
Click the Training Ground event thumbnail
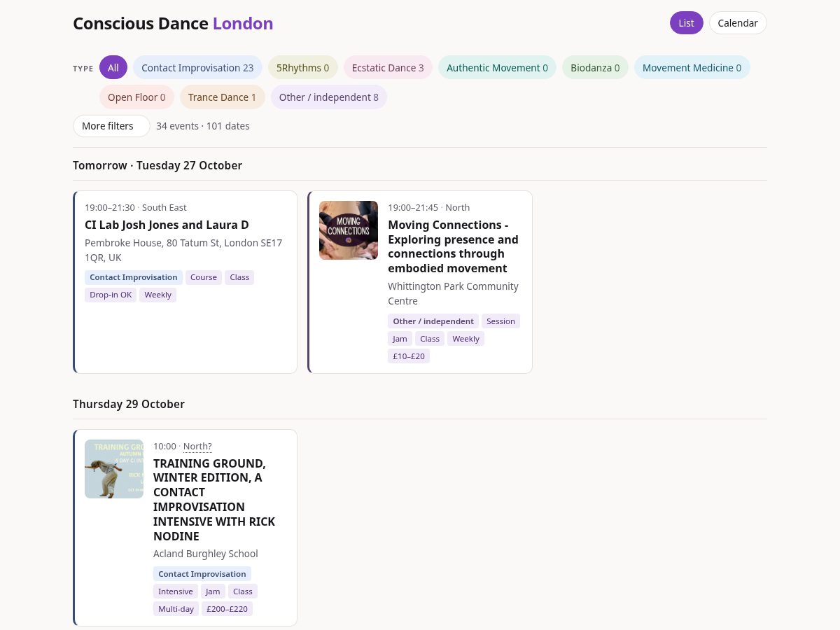[114, 469]
